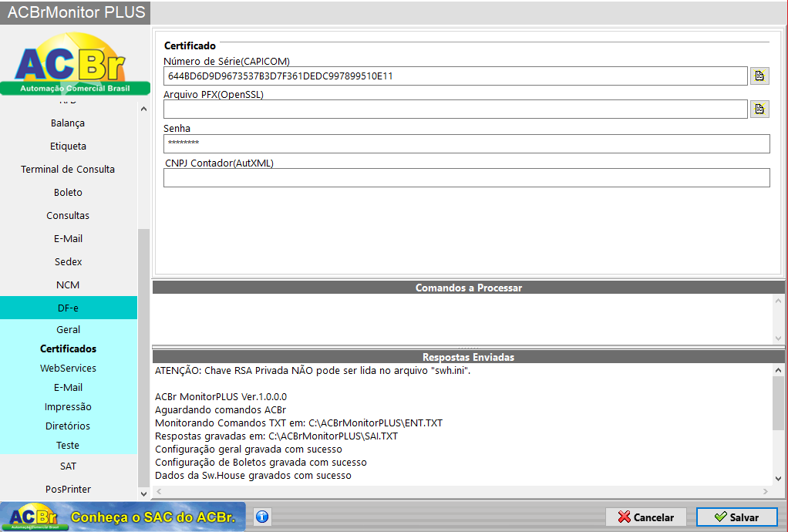Image resolution: width=788 pixels, height=532 pixels.
Task: Select Teste under DF-e
Action: click(x=68, y=445)
